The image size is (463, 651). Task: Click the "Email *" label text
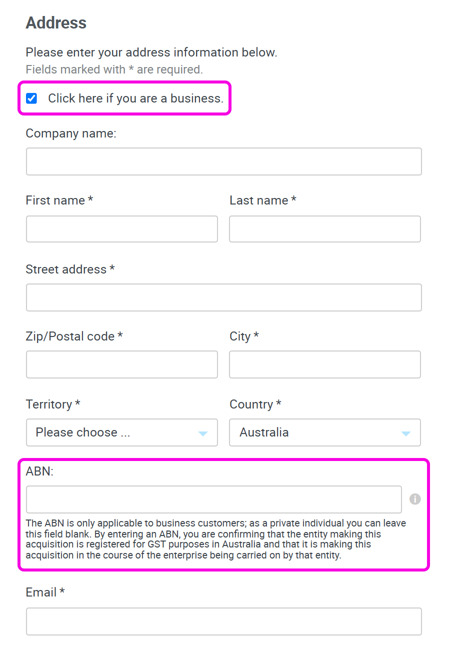(45, 592)
